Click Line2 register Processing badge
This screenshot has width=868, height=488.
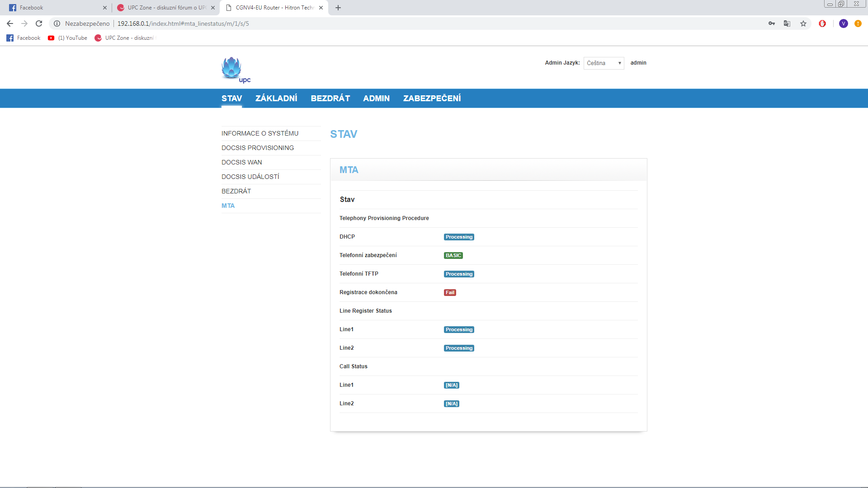click(459, 348)
